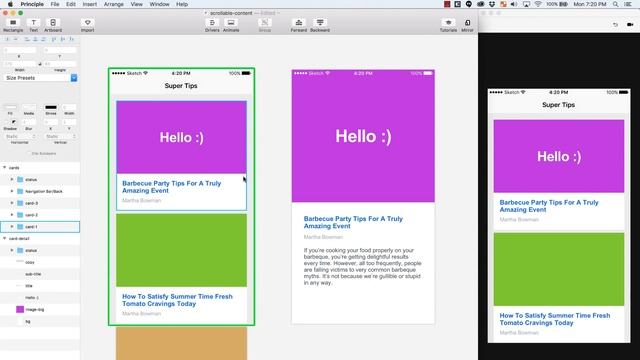Expand the Navigation Bar/Back layer group
Image resolution: width=640 pixels, height=360 pixels.
(x=12, y=191)
